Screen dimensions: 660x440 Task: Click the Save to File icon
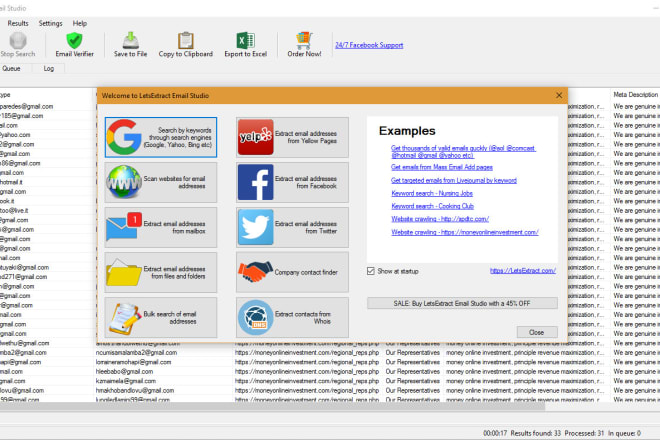[x=130, y=45]
